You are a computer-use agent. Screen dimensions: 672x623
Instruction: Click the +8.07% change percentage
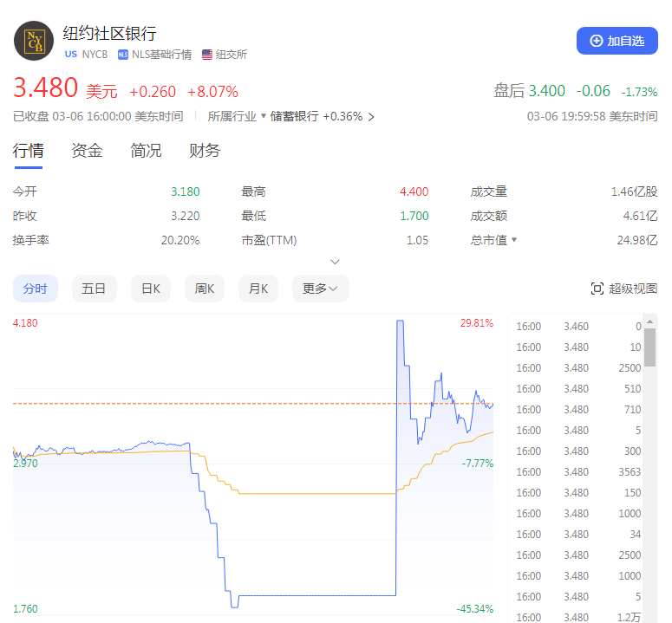click(212, 92)
